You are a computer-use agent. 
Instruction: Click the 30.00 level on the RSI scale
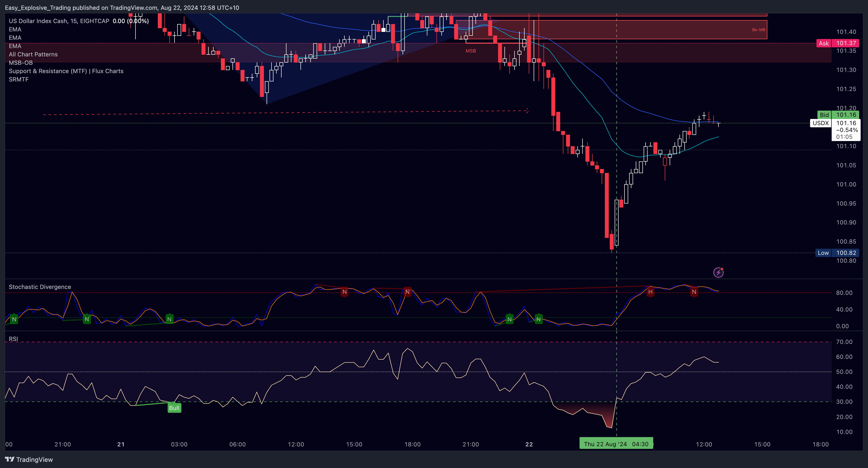coord(844,402)
